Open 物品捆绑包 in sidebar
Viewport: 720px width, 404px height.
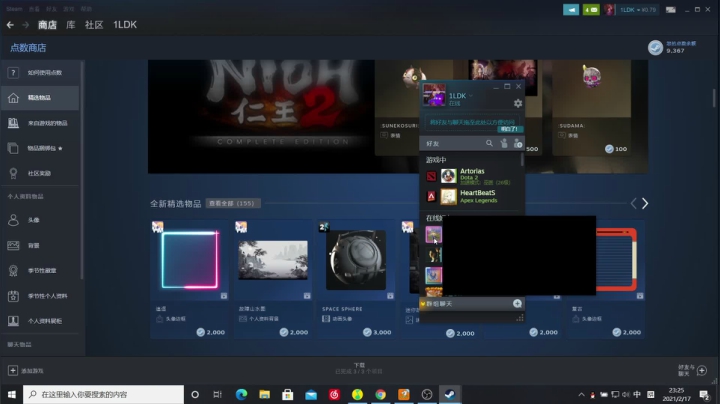click(40, 148)
